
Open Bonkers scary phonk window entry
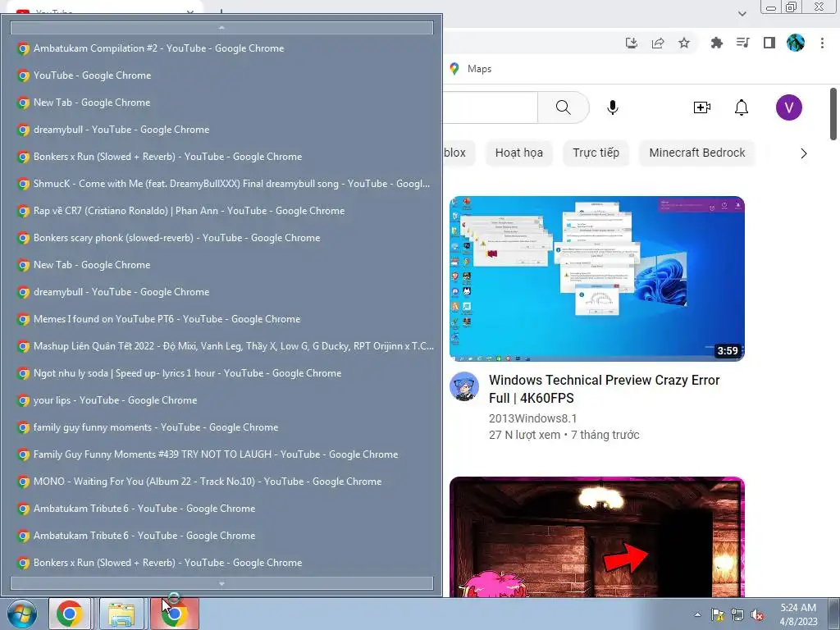coord(221,238)
